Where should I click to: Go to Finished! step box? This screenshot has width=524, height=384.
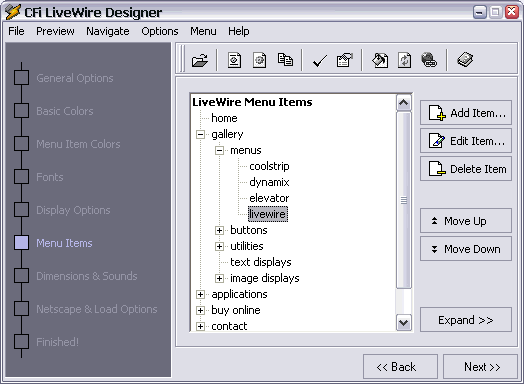pyautogui.click(x=21, y=342)
